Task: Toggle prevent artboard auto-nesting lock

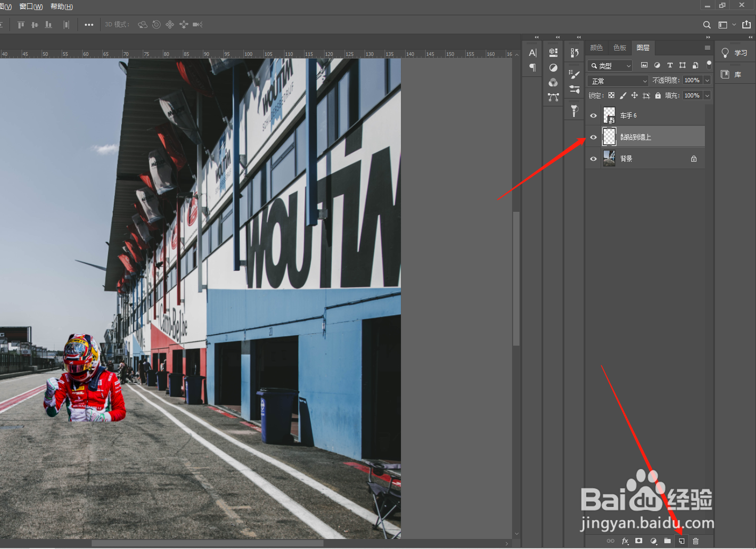Action: [x=646, y=95]
